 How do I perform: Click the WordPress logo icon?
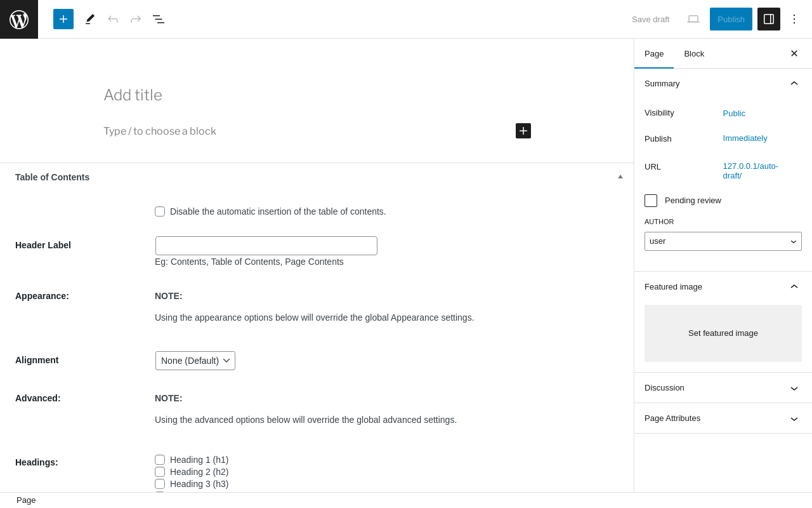click(19, 19)
